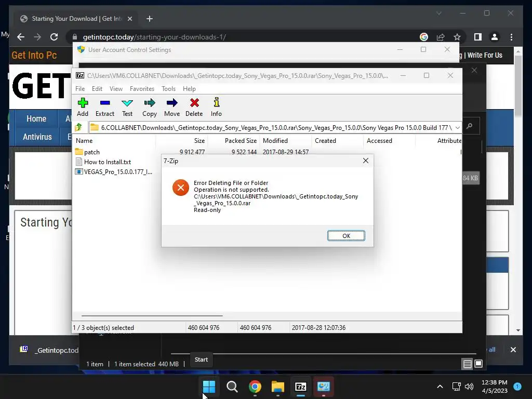This screenshot has width=532, height=399.
Task: Click the Add toolbar icon in 7-Zip
Action: [83, 107]
